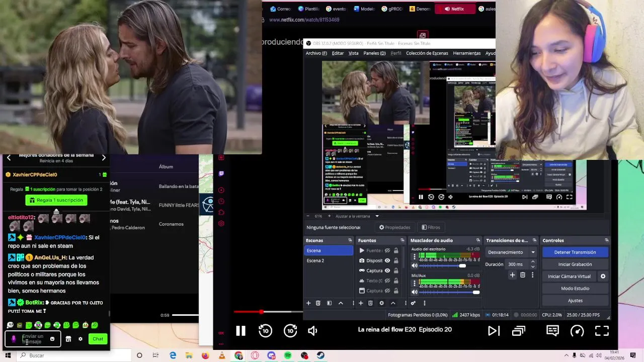Show the bottom Captura window source

[387, 291]
